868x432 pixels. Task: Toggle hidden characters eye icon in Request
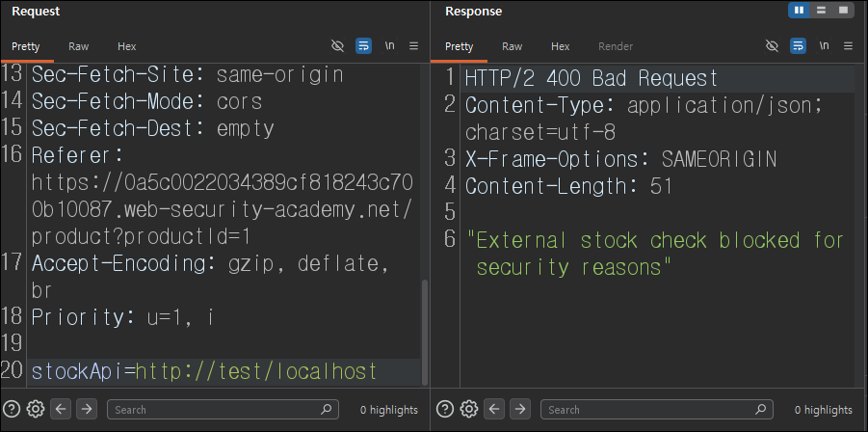[337, 46]
